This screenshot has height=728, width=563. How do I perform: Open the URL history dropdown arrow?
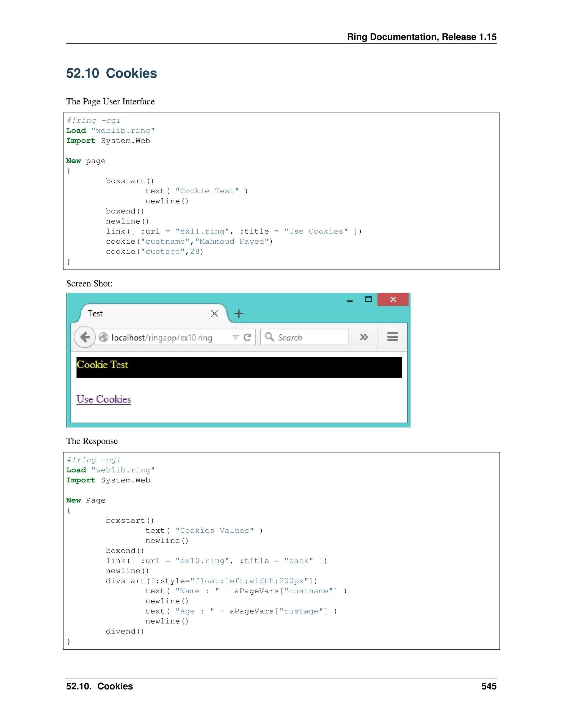[236, 337]
